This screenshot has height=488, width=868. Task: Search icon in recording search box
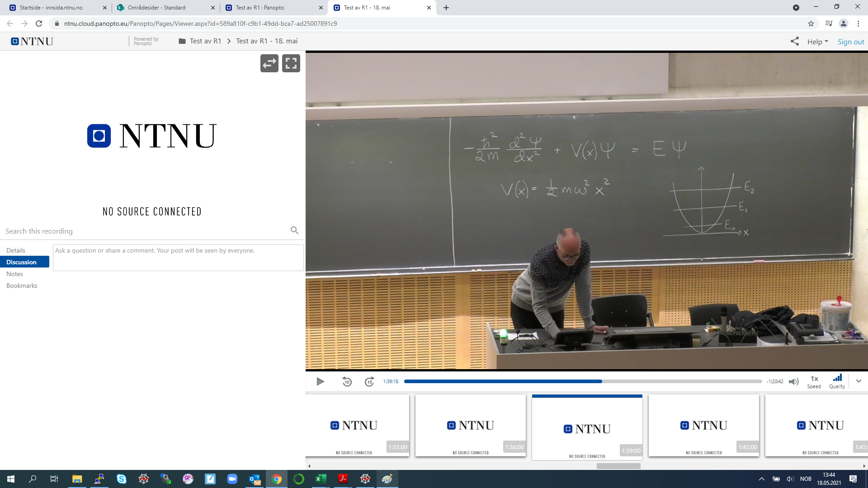pyautogui.click(x=294, y=230)
